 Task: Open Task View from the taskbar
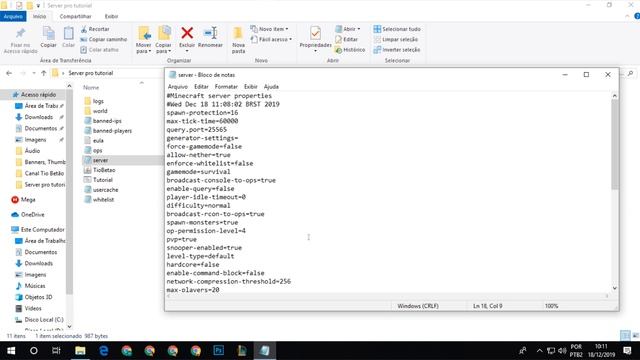pos(56,351)
